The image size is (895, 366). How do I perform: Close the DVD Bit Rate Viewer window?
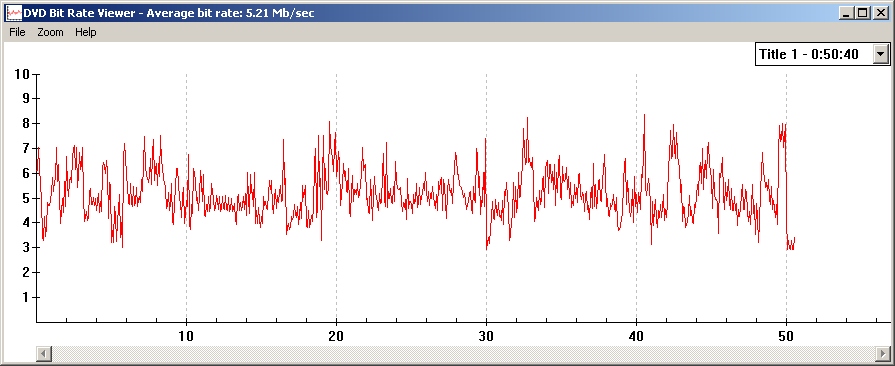[x=880, y=13]
